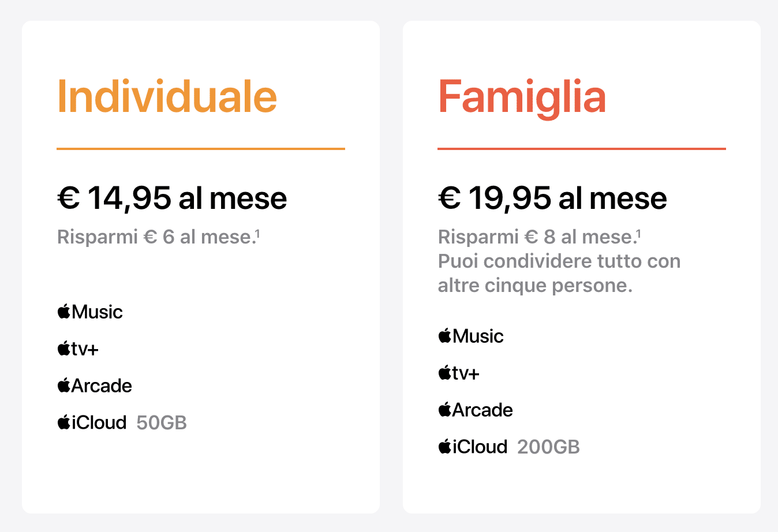Click the Apple Music logo in Individuale plan

coord(90,312)
